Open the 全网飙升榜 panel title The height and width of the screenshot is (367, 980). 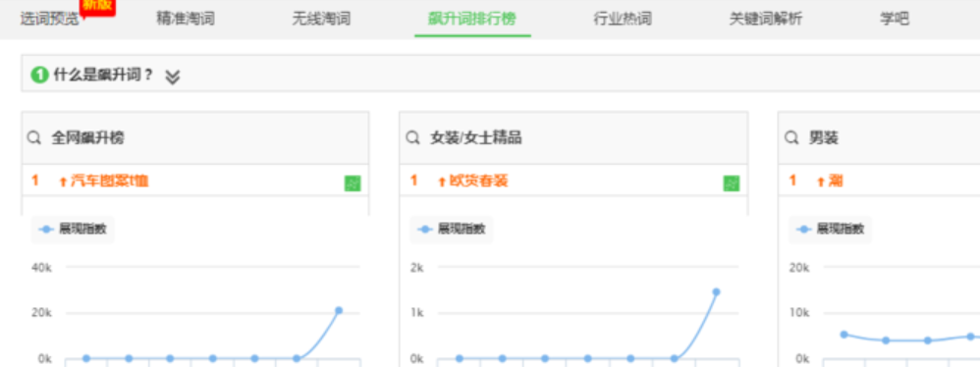coord(87,138)
